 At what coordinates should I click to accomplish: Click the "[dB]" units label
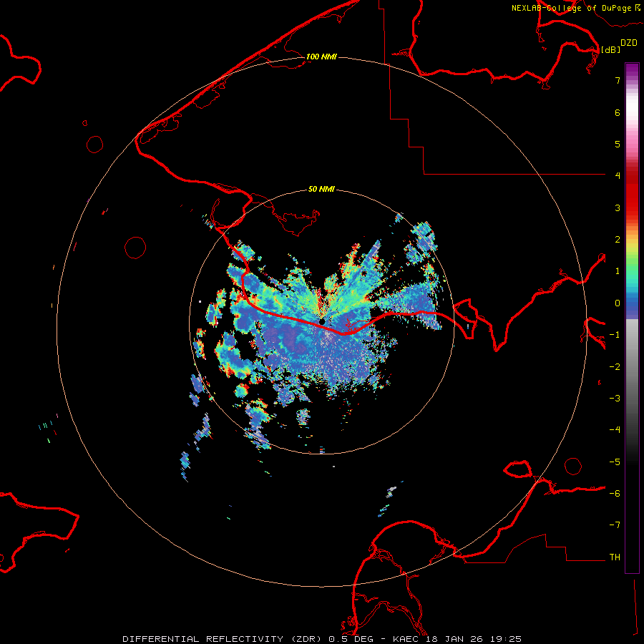click(x=610, y=49)
